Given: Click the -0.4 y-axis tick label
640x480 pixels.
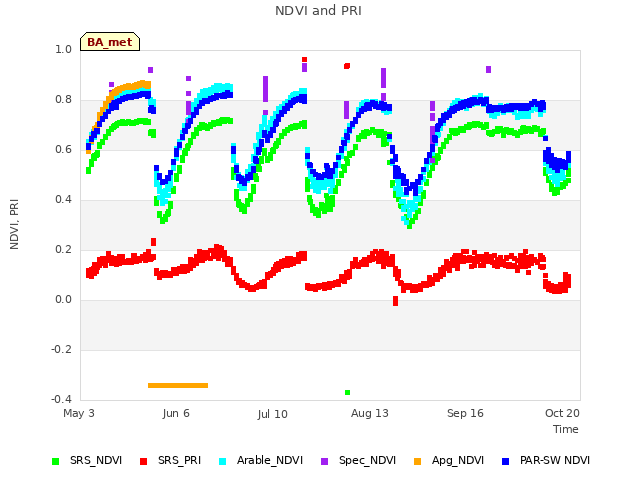Looking at the screenshot, I should pos(61,399).
